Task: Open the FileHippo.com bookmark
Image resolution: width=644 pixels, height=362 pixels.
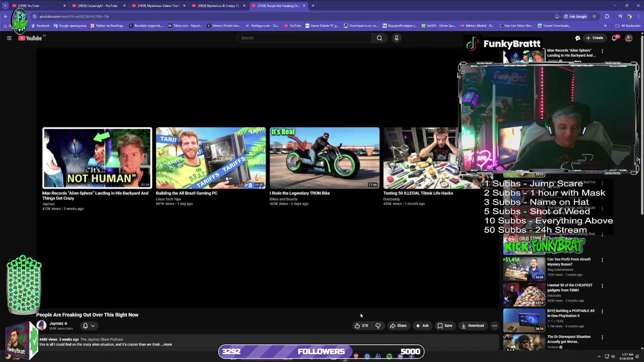Action: [262, 26]
